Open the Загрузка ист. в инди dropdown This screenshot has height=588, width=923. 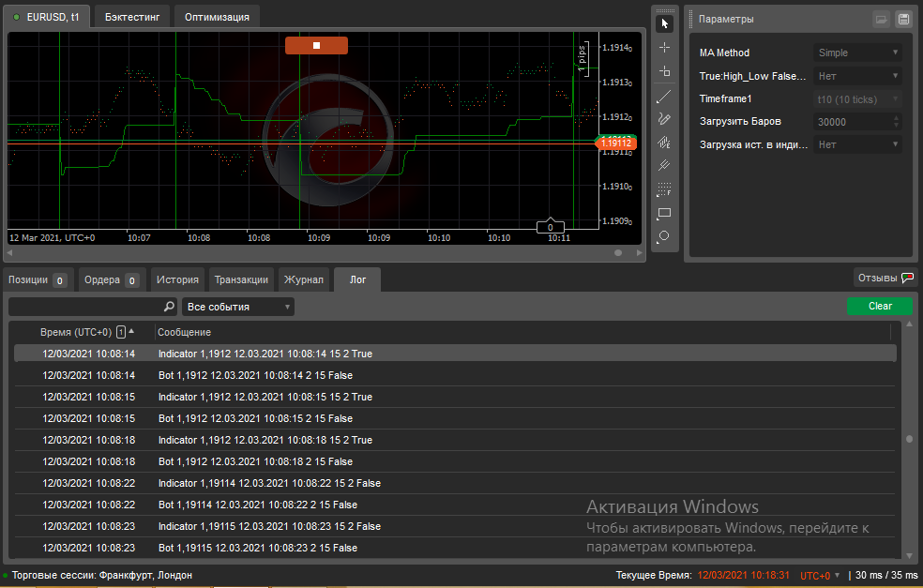(x=857, y=144)
